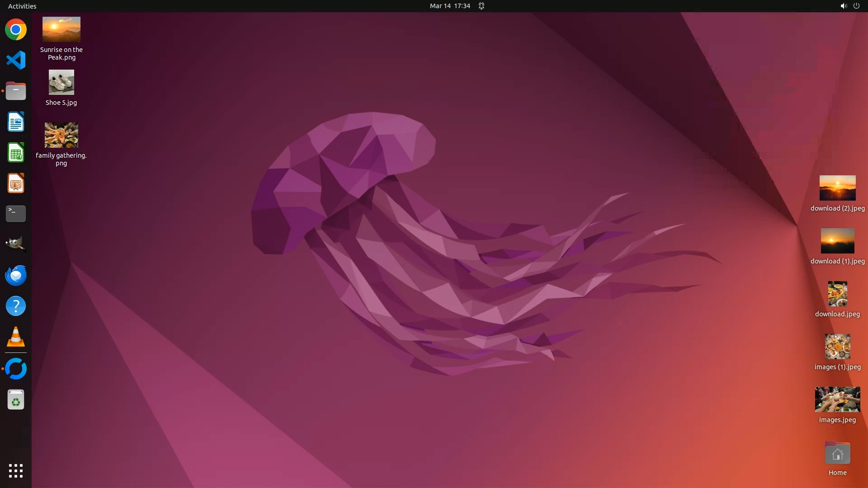Open the Terminal dock icon
This screenshot has width=868, height=488.
coord(16,214)
